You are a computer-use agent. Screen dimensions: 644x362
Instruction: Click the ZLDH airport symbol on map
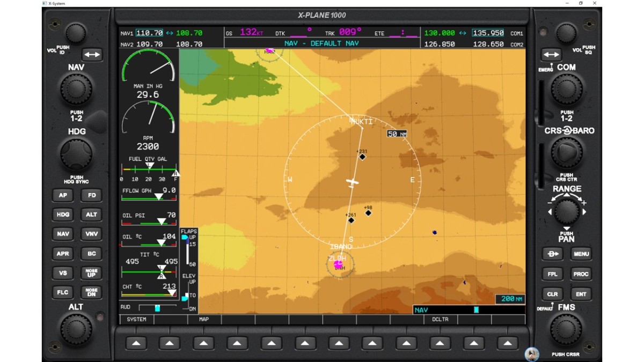pyautogui.click(x=339, y=264)
